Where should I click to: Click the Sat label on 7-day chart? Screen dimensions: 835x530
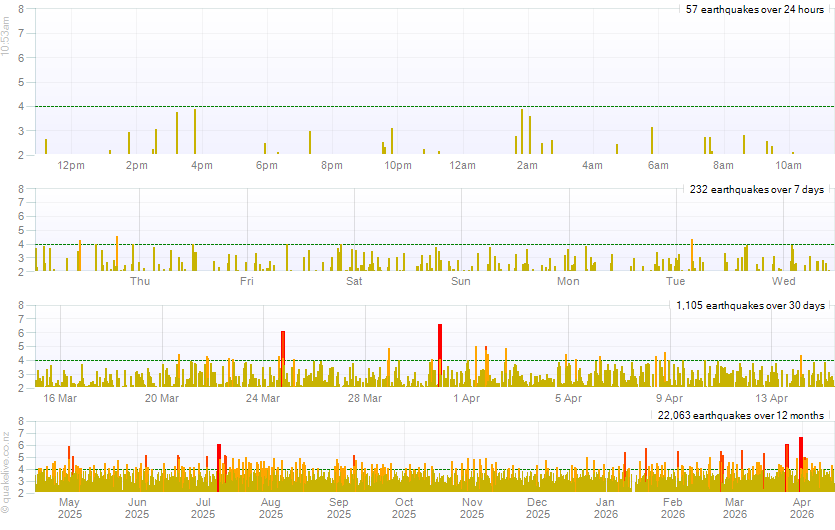[354, 281]
